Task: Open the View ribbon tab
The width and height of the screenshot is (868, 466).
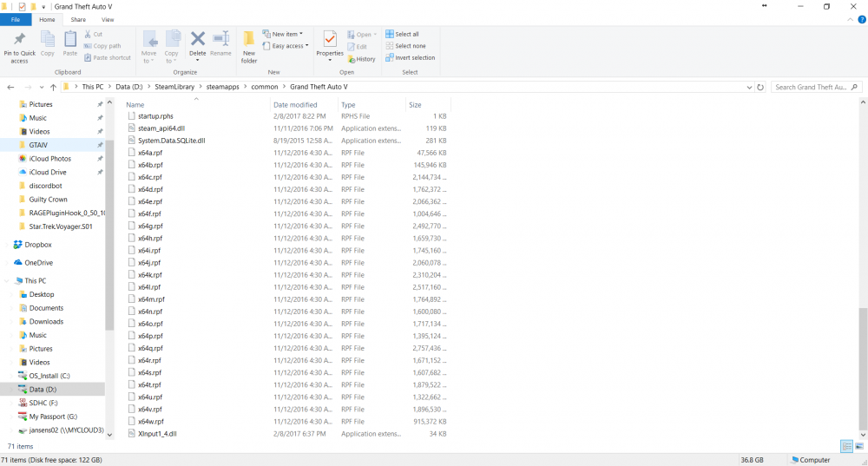Action: click(108, 19)
